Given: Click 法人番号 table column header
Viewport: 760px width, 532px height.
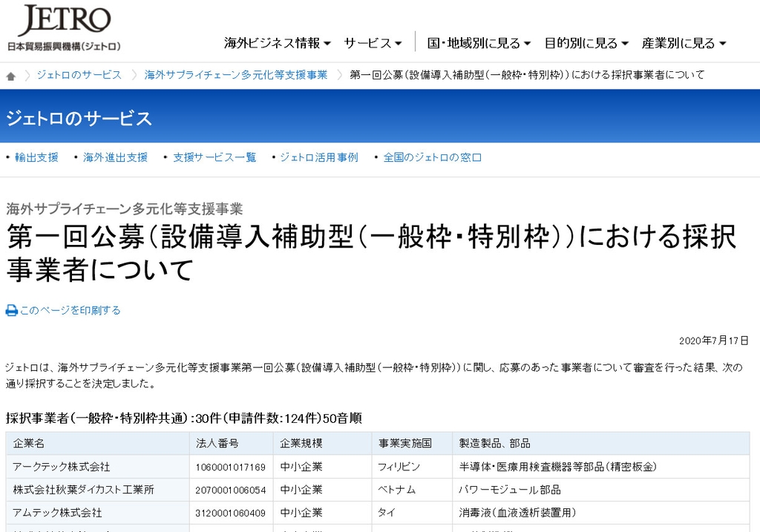Looking at the screenshot, I should pyautogui.click(x=217, y=444).
